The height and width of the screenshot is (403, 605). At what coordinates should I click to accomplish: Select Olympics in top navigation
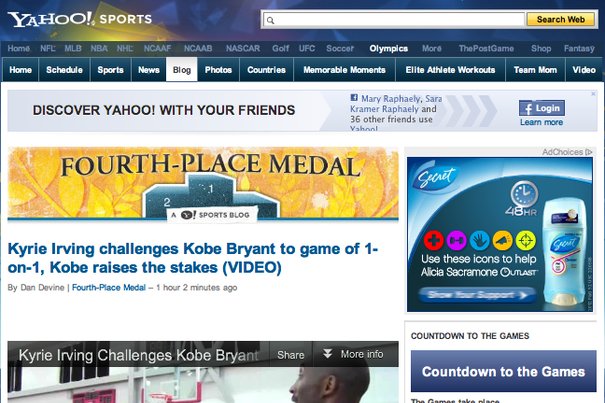(x=389, y=49)
